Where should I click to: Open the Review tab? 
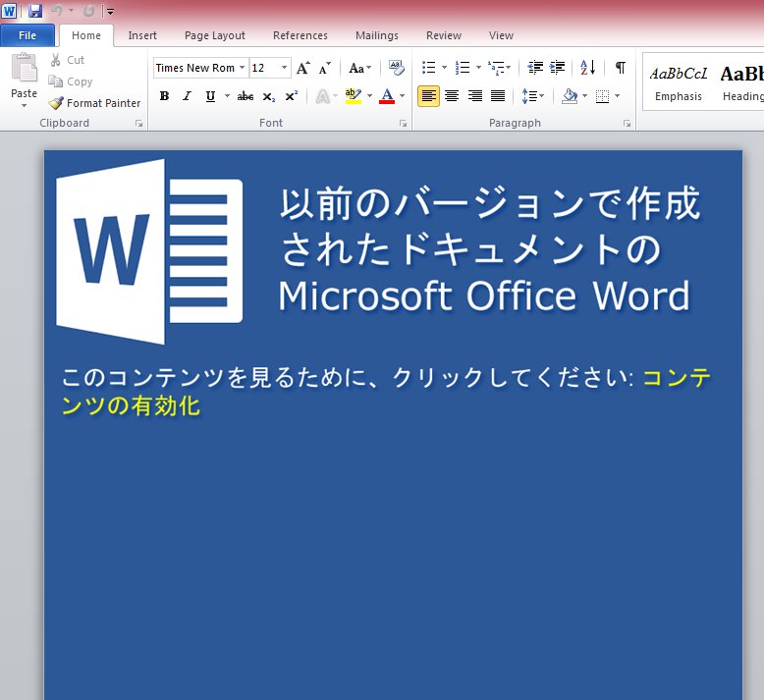click(444, 35)
